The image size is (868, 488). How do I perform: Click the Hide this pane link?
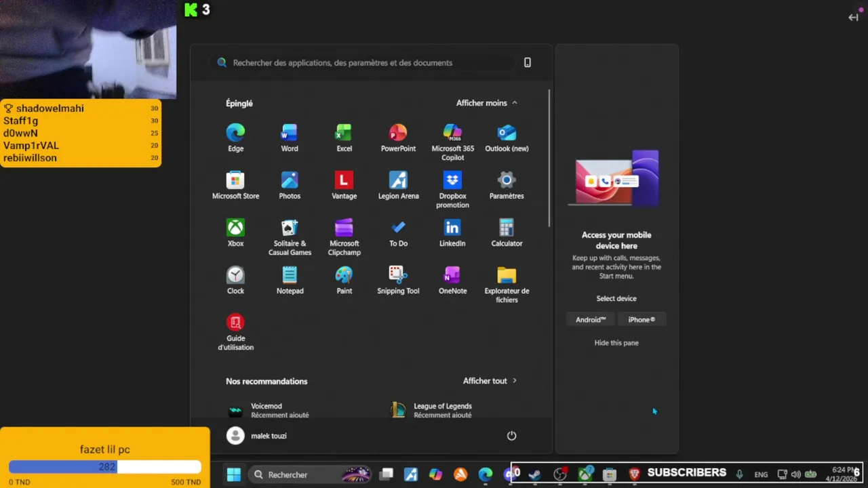coord(616,343)
